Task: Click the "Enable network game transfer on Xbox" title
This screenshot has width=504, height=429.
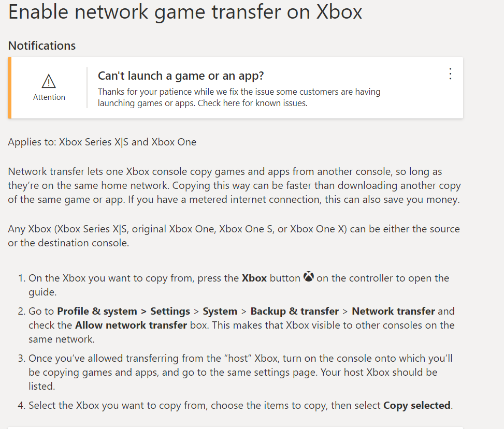Action: [x=185, y=12]
